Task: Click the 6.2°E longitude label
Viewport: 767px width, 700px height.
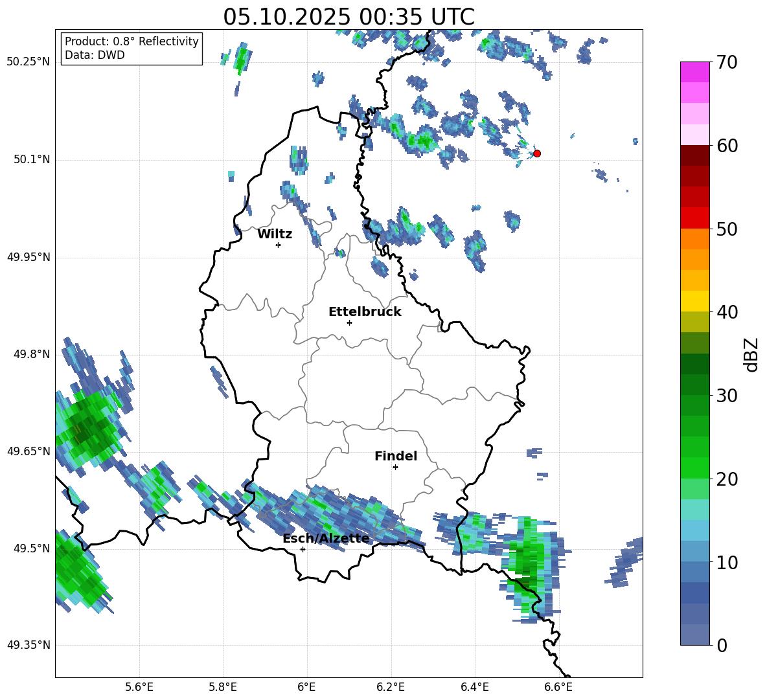Action: pyautogui.click(x=391, y=687)
